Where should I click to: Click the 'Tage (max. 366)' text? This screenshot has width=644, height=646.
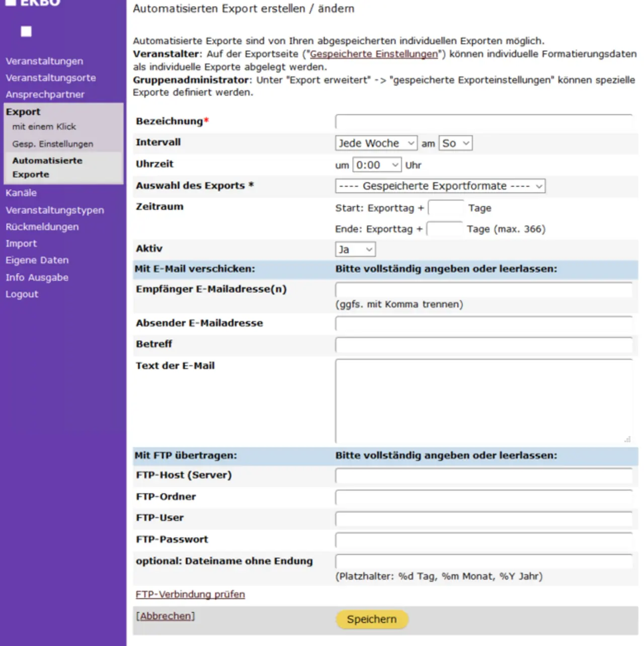pos(506,229)
